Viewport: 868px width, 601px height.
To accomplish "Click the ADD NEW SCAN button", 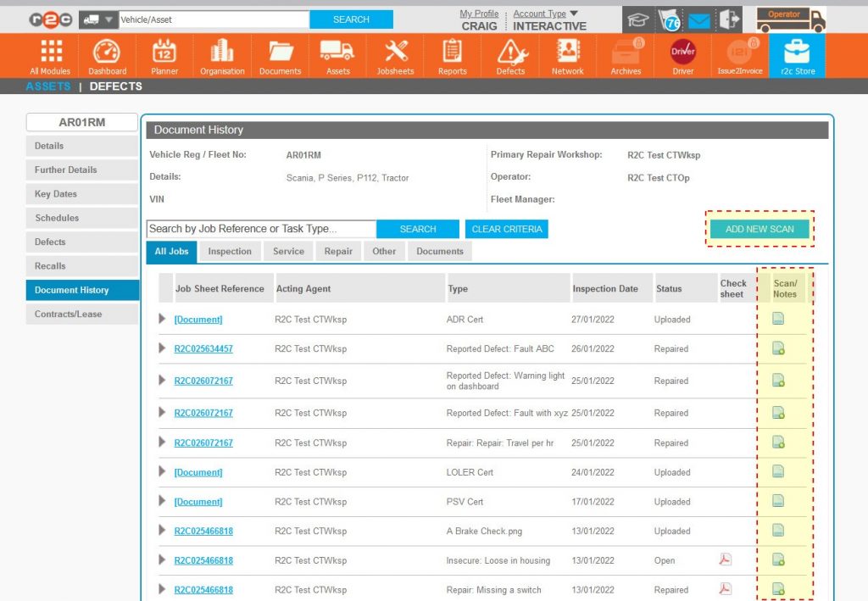I will [x=759, y=229].
